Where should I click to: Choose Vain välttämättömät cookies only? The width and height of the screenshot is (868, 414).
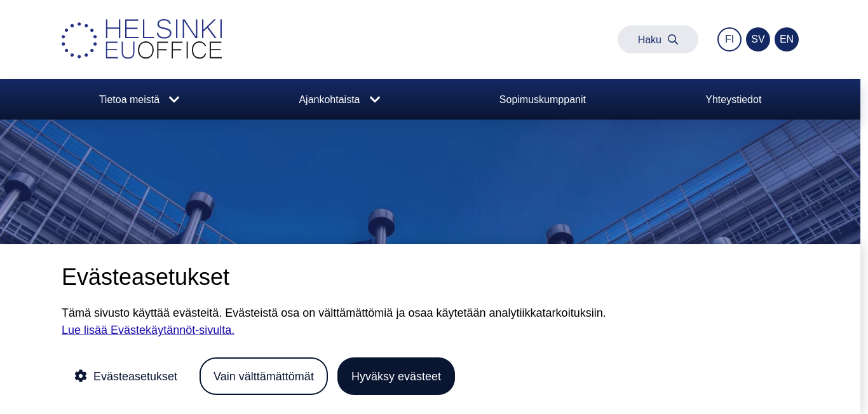click(x=264, y=376)
